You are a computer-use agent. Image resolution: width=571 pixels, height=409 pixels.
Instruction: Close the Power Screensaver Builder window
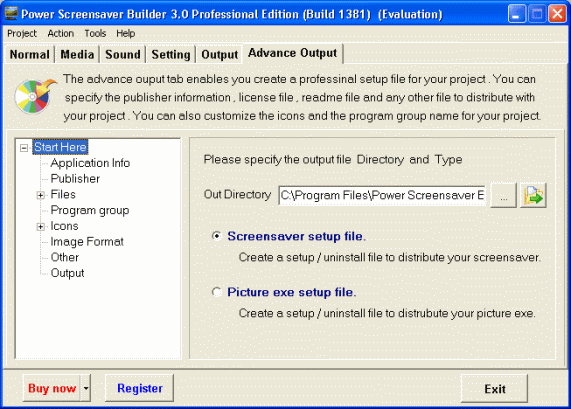[558, 14]
